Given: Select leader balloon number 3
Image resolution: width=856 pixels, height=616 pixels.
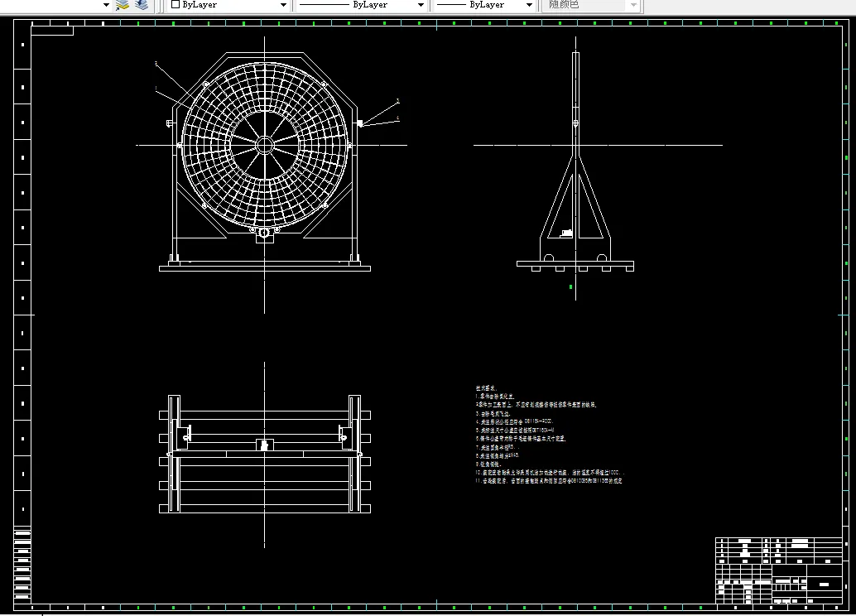Looking at the screenshot, I should (398, 101).
